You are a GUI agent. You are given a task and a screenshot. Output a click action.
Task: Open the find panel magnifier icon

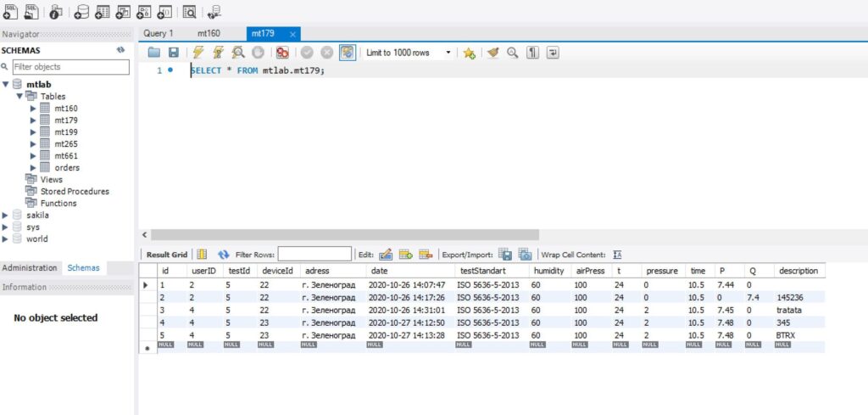pyautogui.click(x=513, y=53)
